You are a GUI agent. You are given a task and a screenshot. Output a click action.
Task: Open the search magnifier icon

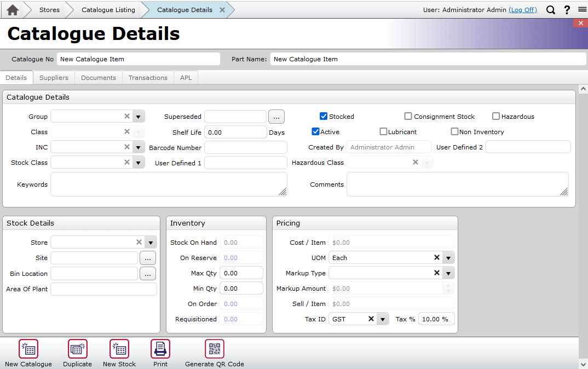pos(551,9)
